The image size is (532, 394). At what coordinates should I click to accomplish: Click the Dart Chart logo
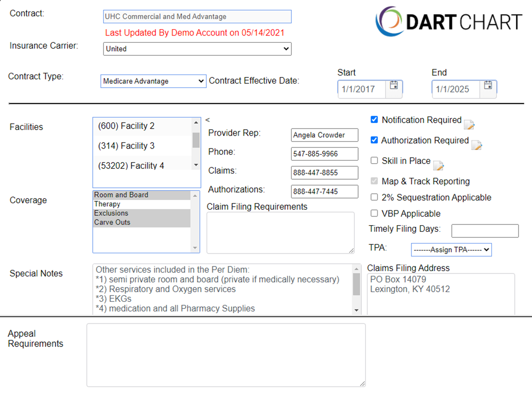[x=448, y=21]
